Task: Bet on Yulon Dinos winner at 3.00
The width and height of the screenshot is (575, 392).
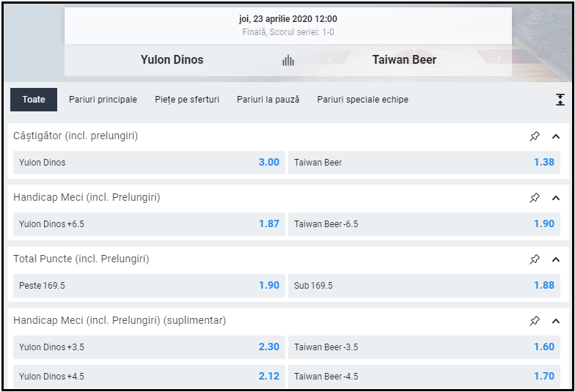Action: tap(149, 163)
